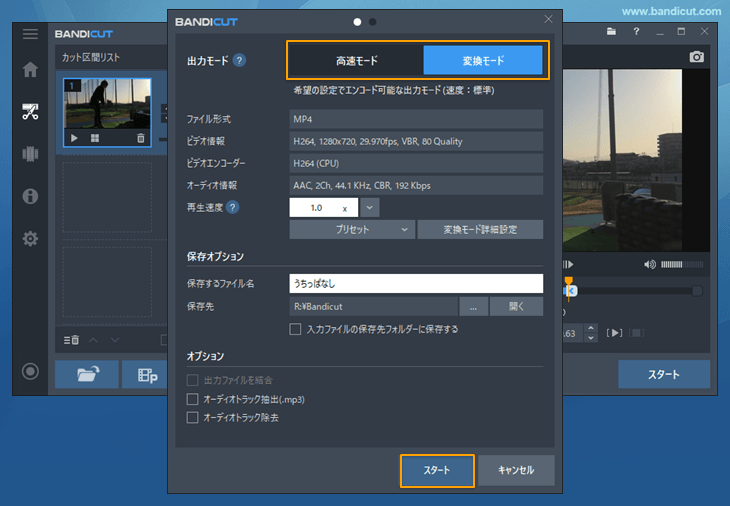The image size is (730, 506).
Task: Click the orange timeline start marker
Action: point(568,281)
